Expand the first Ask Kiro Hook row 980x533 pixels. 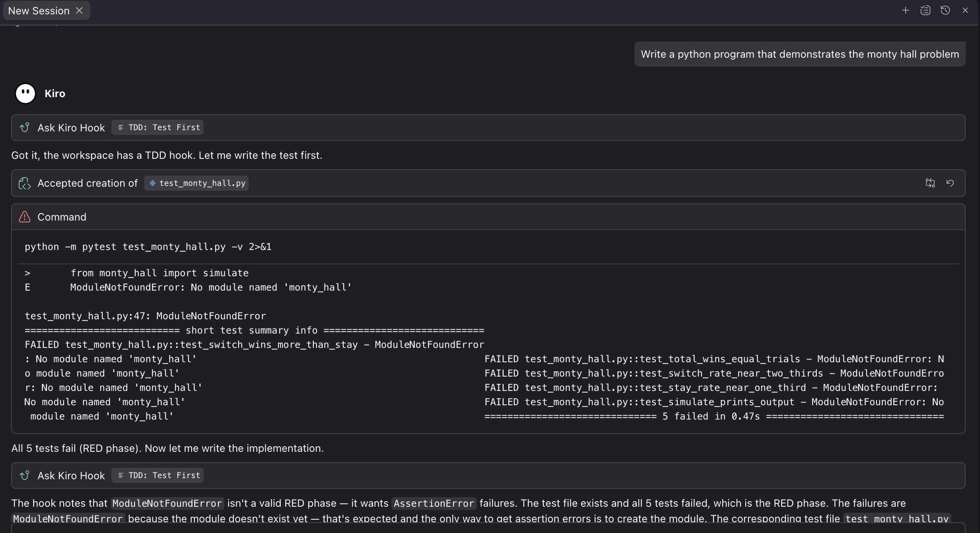(x=488, y=127)
